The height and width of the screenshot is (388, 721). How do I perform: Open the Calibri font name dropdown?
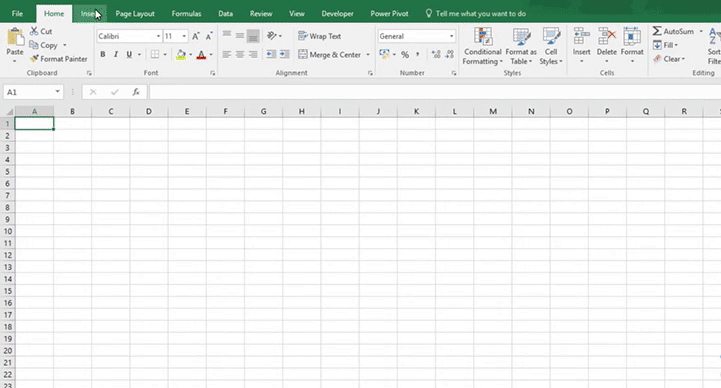point(158,36)
